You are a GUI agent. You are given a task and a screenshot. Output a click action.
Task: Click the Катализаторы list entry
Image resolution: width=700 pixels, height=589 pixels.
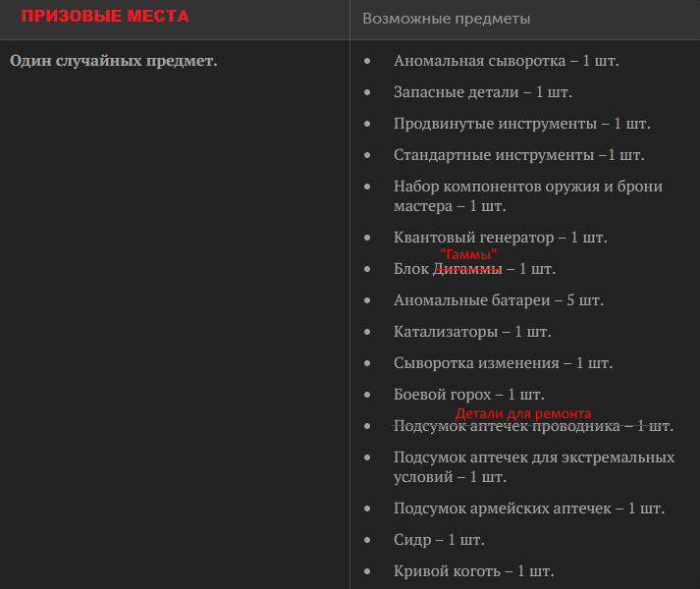coord(472,332)
